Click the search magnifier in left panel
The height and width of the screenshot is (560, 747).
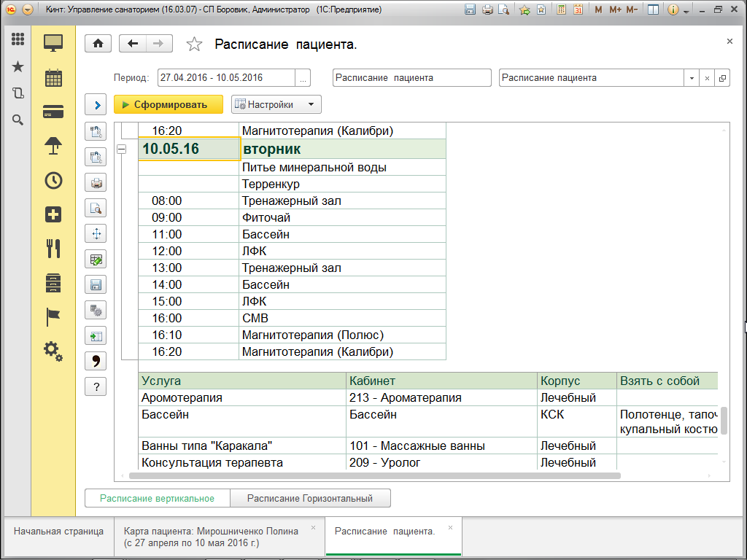(18, 120)
